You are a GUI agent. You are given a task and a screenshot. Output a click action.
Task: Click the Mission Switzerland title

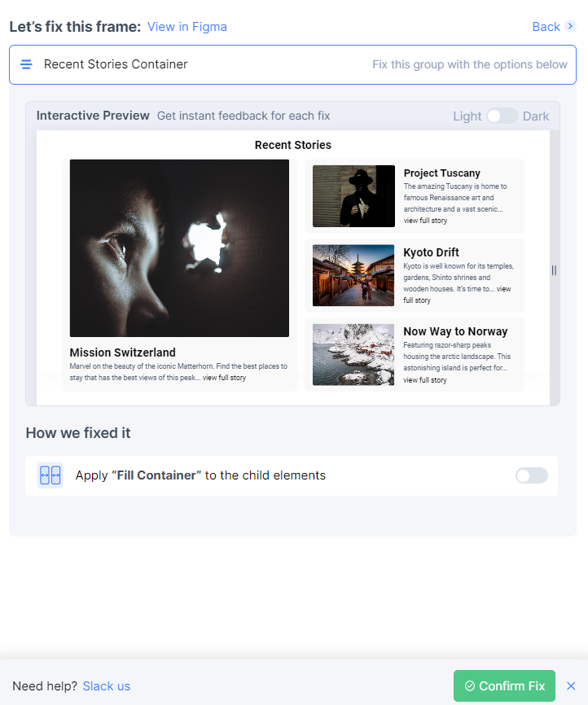pyautogui.click(x=122, y=352)
